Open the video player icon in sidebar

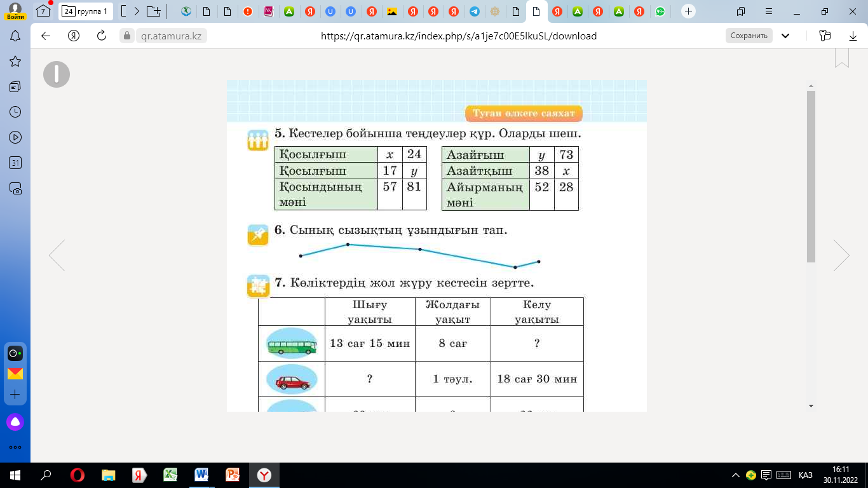[15, 137]
